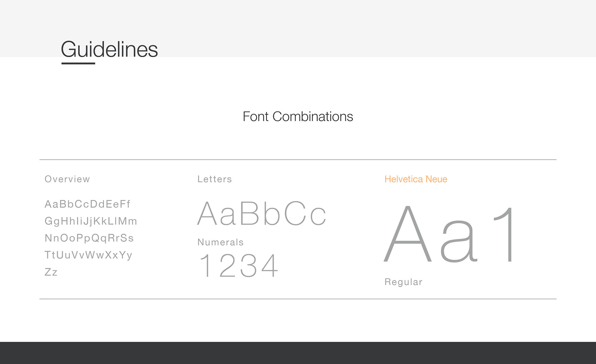Click the 1234 numerals sample
Image resolution: width=596 pixels, height=364 pixels.
[x=239, y=265]
